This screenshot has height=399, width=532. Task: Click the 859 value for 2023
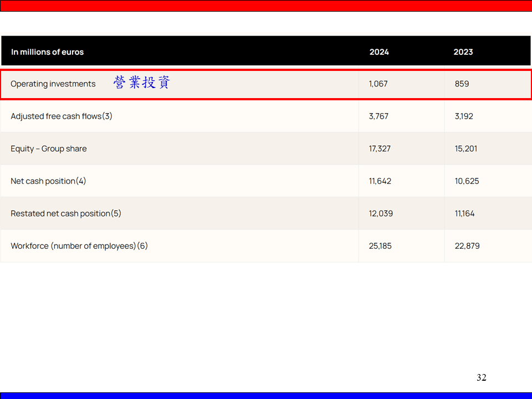(x=462, y=84)
